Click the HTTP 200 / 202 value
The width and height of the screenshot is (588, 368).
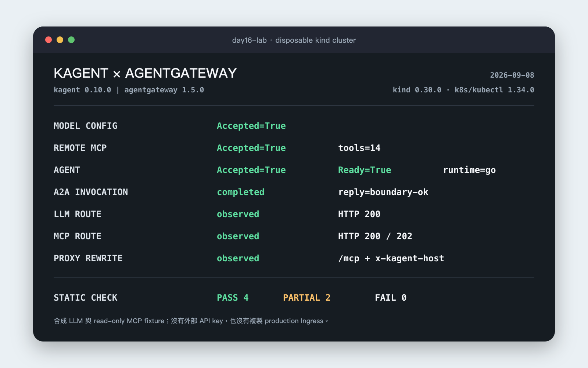[375, 236]
